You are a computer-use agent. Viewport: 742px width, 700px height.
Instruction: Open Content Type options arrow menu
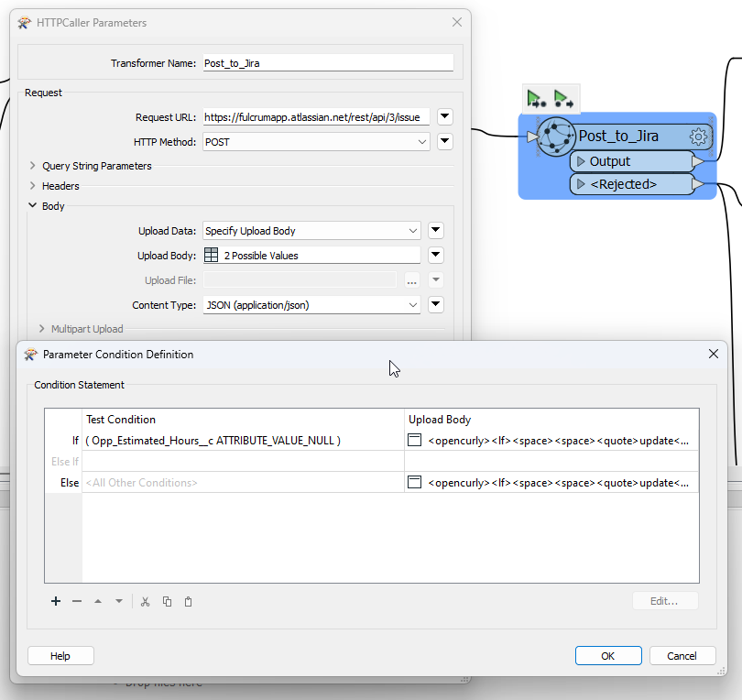point(436,304)
